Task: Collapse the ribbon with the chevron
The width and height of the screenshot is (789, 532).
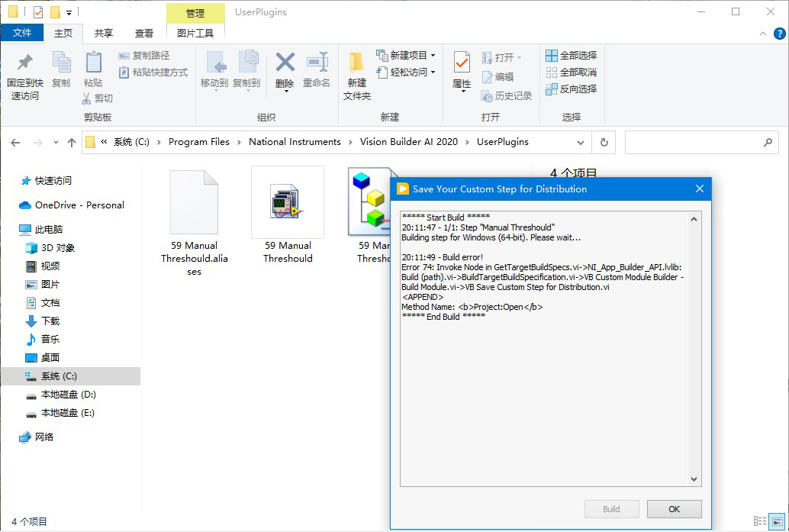Action: 763,34
